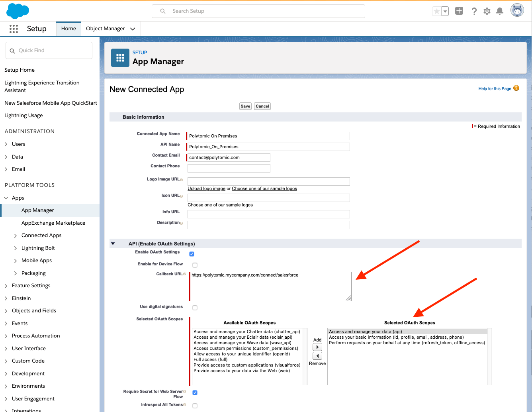Screen dimensions: 532x412
Task: Uncheck Enable OAuth Settings checkbox
Action: [x=192, y=254]
